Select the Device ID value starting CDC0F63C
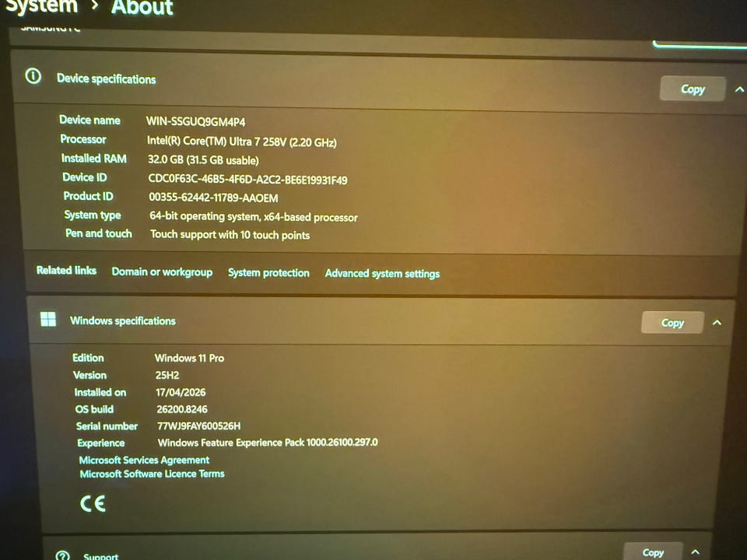Screen dimensions: 747x560 (x=247, y=180)
